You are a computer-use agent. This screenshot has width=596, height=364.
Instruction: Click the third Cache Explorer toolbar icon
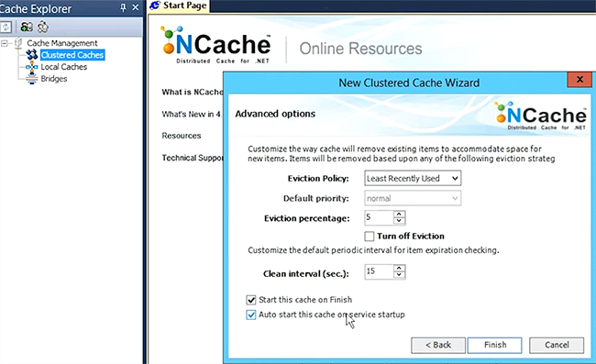point(42,27)
